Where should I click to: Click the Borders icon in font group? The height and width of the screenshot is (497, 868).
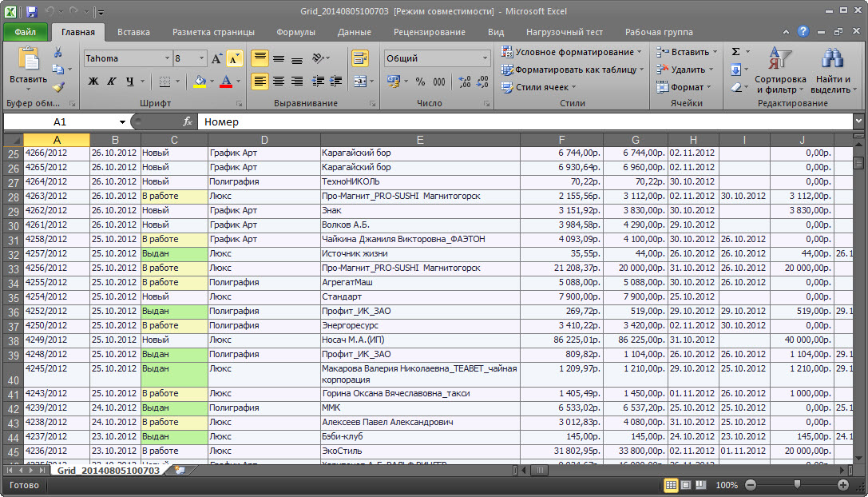click(x=164, y=82)
